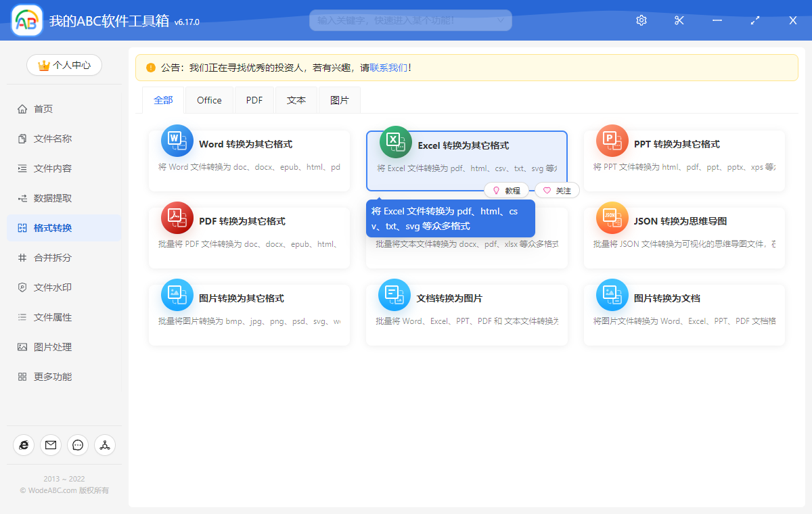Click the 图片转换为其它格式 tool icon
The width and height of the screenshot is (812, 514).
click(177, 296)
